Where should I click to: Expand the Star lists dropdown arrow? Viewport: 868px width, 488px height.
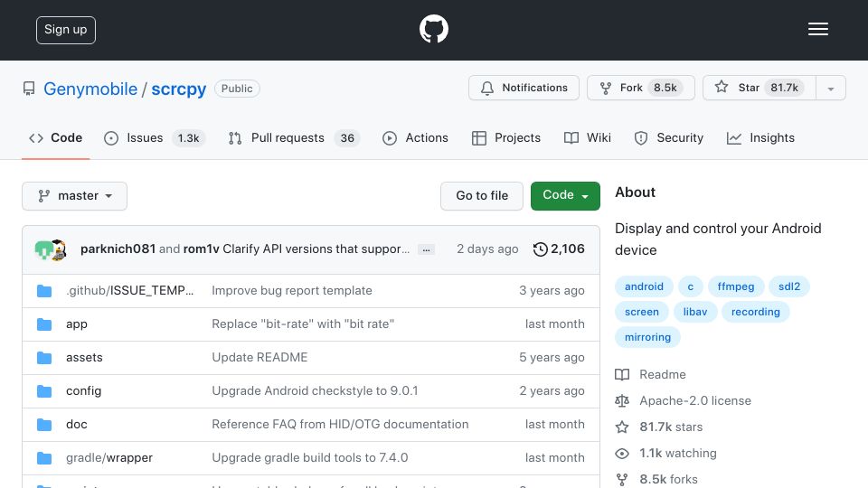[831, 88]
